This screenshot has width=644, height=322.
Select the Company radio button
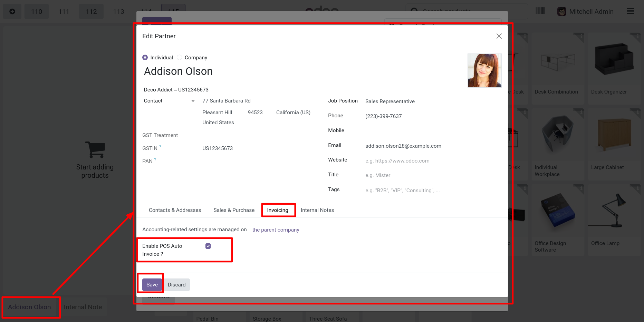(180, 58)
